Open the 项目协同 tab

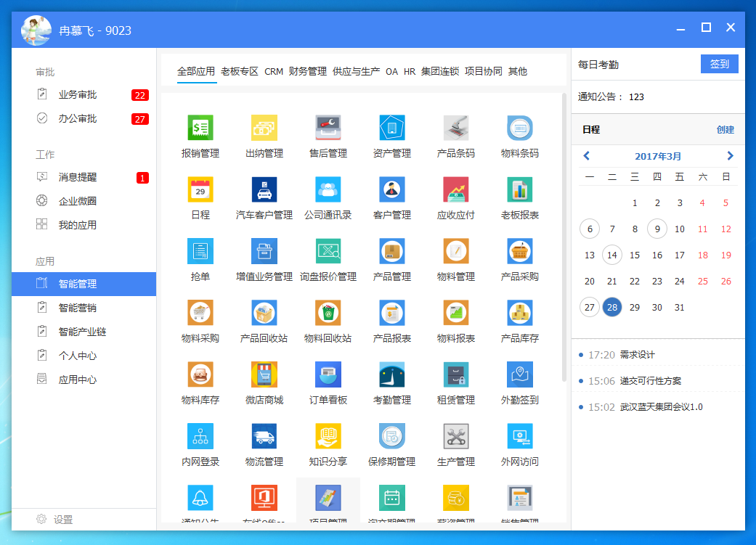tap(484, 71)
